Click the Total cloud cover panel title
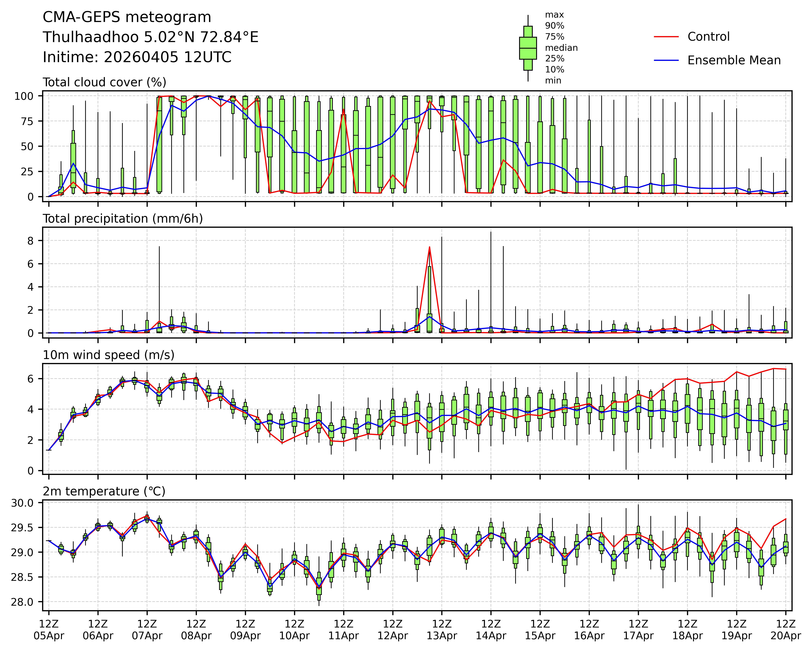Image resolution: width=812 pixels, height=652 pixels. (104, 82)
